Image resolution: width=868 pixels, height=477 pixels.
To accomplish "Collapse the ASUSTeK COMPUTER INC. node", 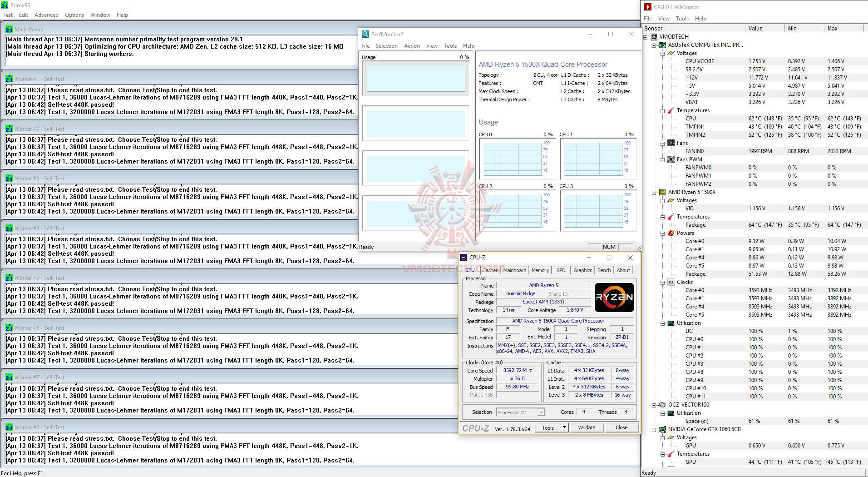I will [x=654, y=45].
